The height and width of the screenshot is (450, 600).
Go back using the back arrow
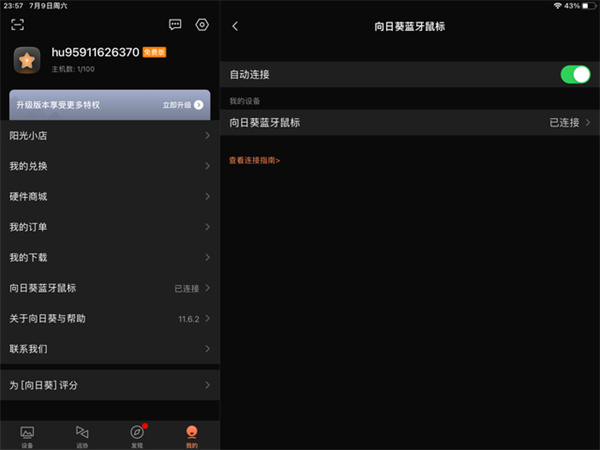(x=235, y=26)
